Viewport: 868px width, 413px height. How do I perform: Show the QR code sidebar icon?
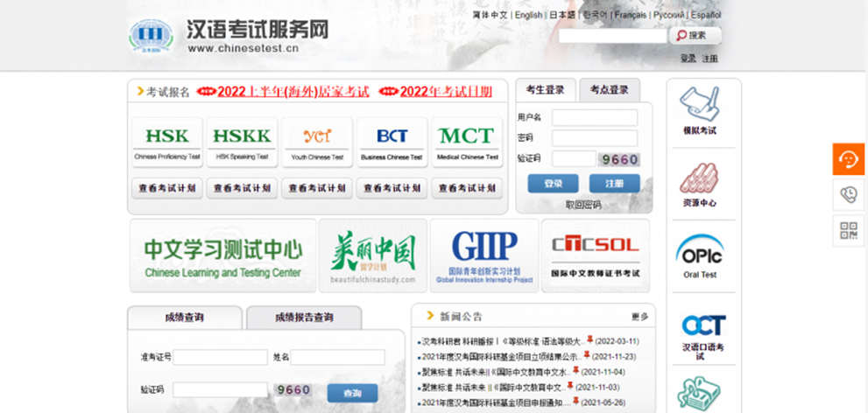point(848,230)
